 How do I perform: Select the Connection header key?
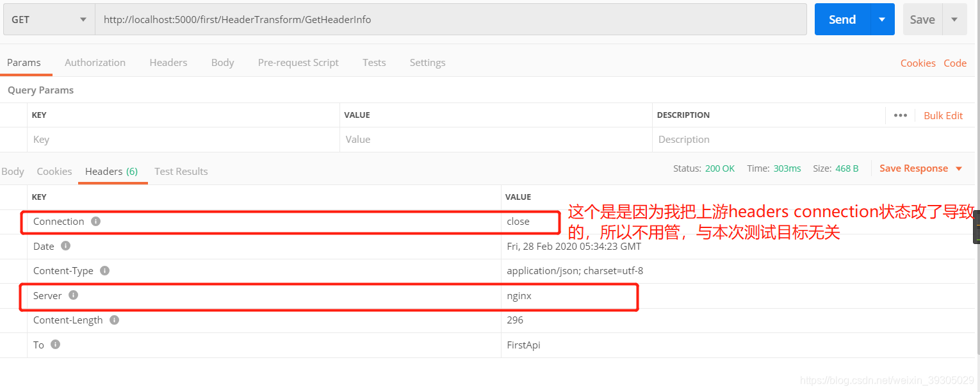[x=59, y=222]
